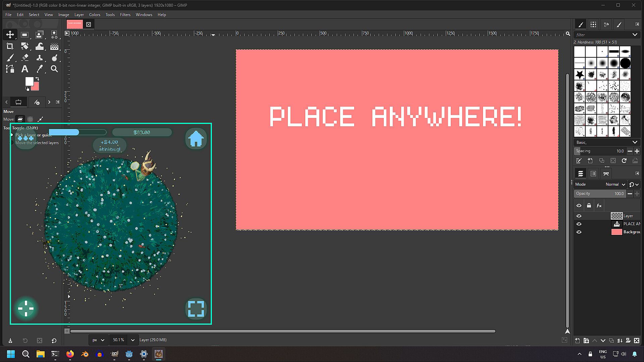This screenshot has width=644, height=362.
Task: Click the fullscreen icon in game overlay
Action: pos(196,309)
